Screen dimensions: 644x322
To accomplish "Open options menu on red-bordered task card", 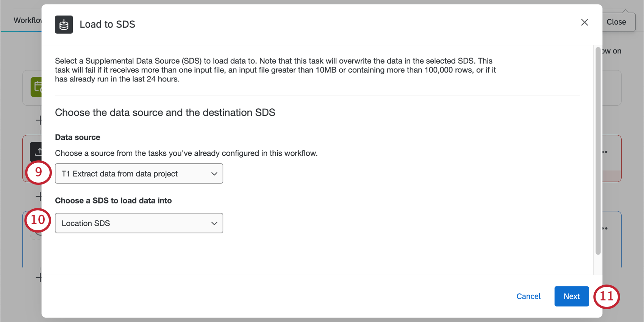I will [x=605, y=152].
